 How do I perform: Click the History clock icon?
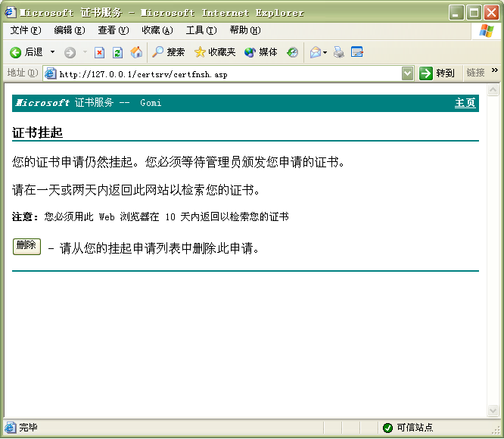pyautogui.click(x=293, y=52)
